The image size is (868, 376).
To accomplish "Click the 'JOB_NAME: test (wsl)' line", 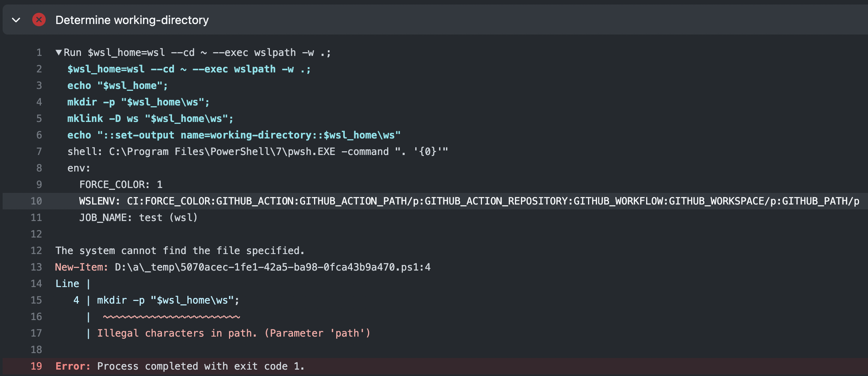I will (x=138, y=218).
